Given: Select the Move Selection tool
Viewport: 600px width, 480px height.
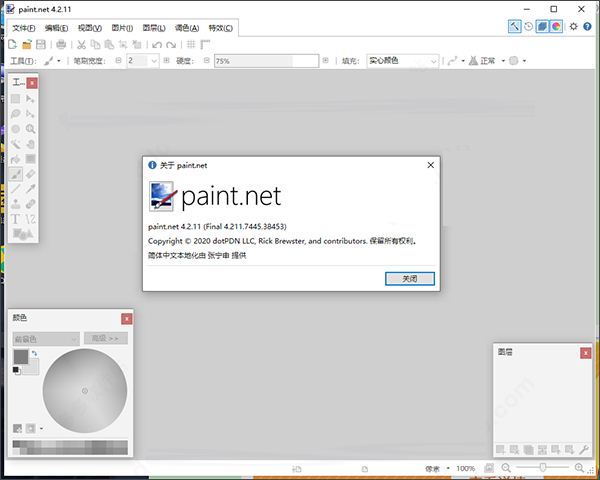Looking at the screenshot, I should click(30, 114).
